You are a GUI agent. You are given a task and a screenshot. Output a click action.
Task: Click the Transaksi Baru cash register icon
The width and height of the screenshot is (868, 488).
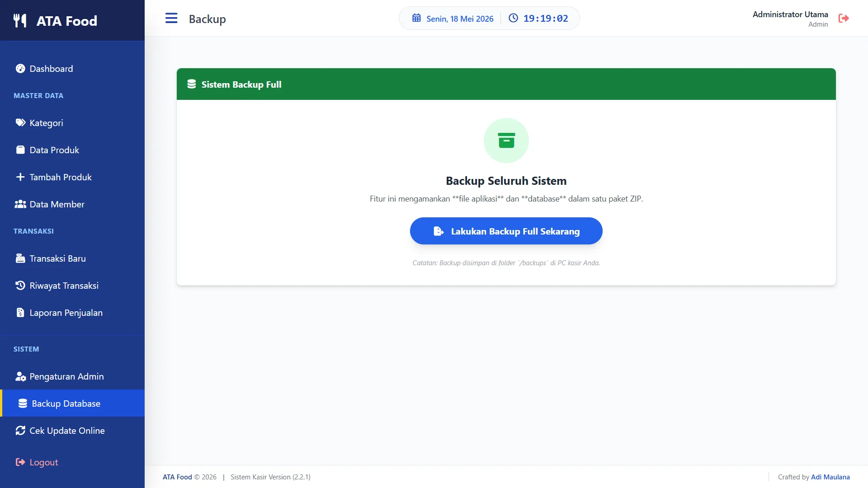(20, 258)
